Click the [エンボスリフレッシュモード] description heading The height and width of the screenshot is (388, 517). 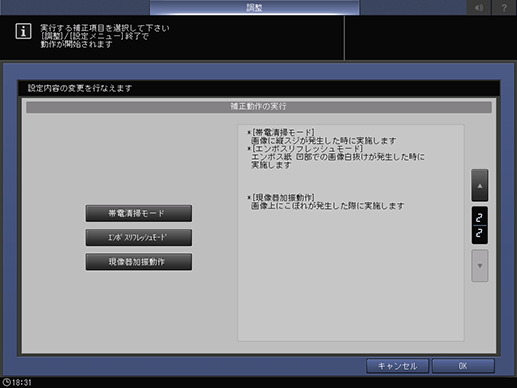[x=305, y=148]
